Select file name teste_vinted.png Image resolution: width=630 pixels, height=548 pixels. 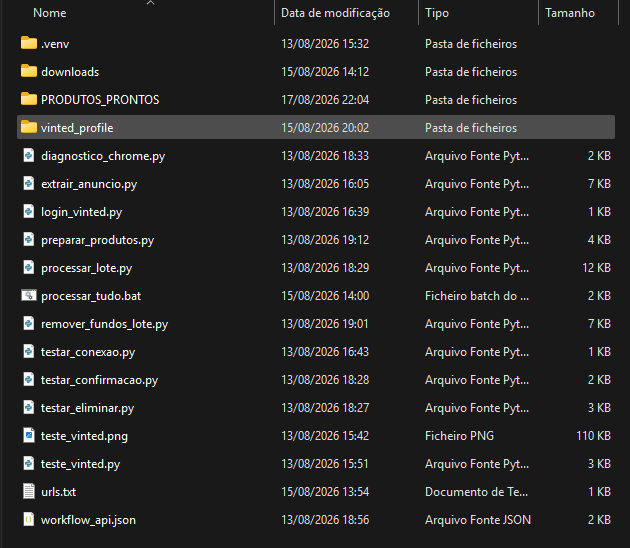[84, 436]
